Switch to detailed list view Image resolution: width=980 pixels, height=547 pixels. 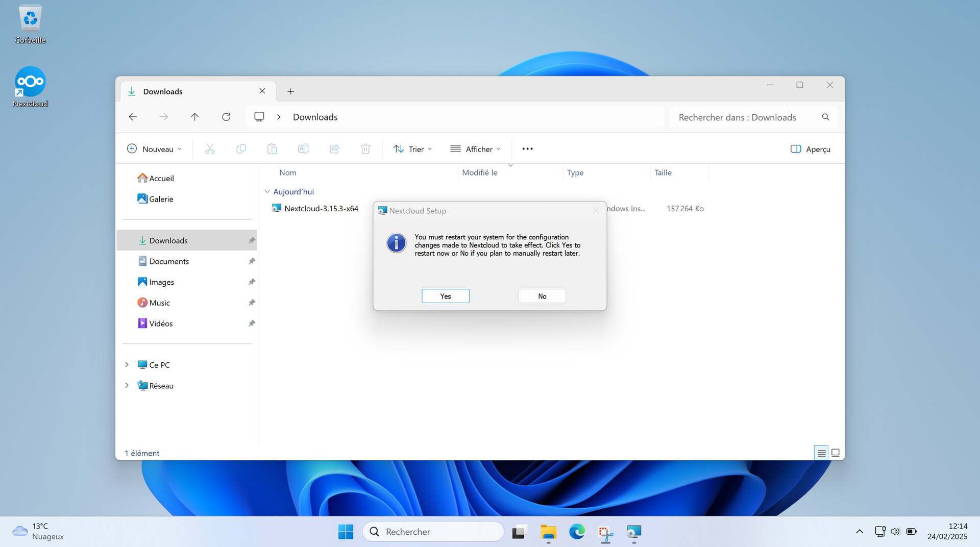pyautogui.click(x=821, y=453)
